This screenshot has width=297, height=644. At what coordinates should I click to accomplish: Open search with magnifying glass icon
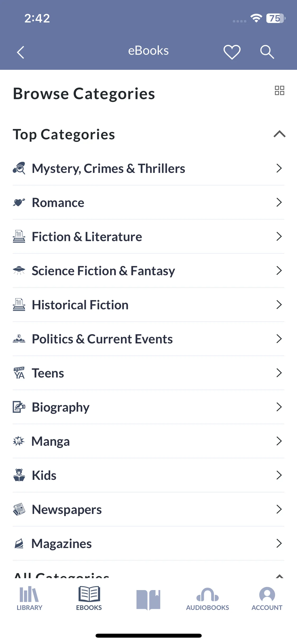coord(267,52)
